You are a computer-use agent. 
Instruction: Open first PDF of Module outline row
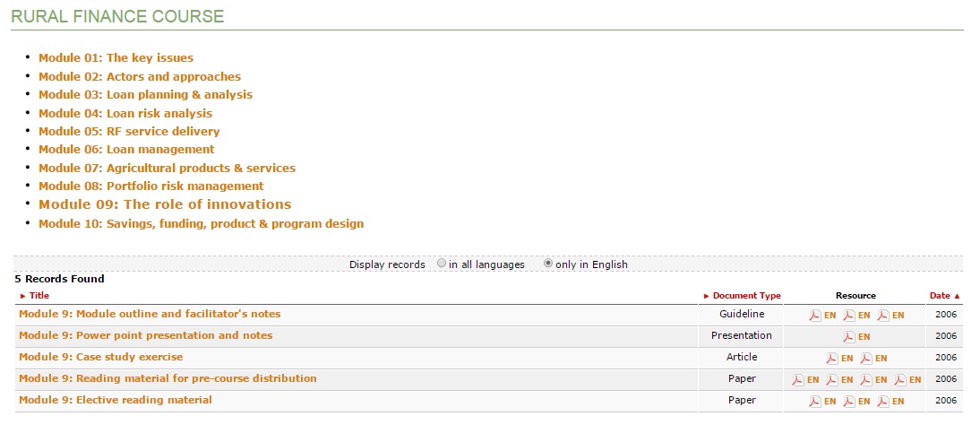click(x=815, y=315)
